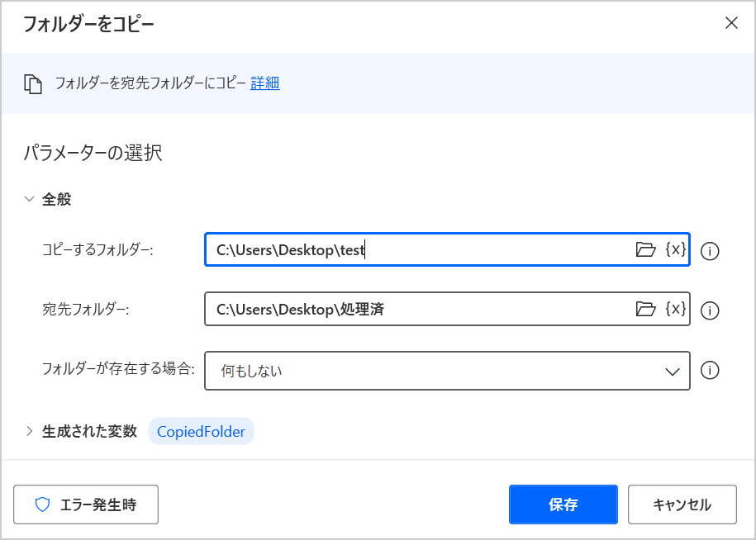Click into the コピーするフォルダー path field
The image size is (756, 540).
point(413,249)
